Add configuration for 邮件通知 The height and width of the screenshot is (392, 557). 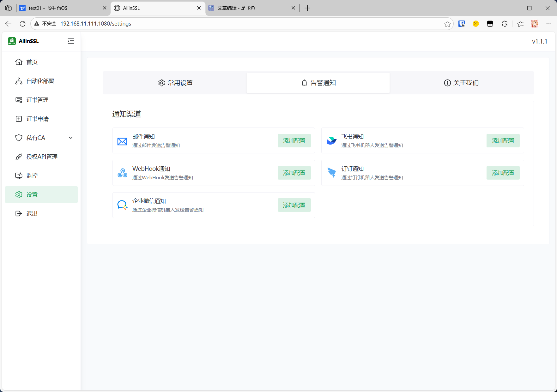click(x=294, y=141)
